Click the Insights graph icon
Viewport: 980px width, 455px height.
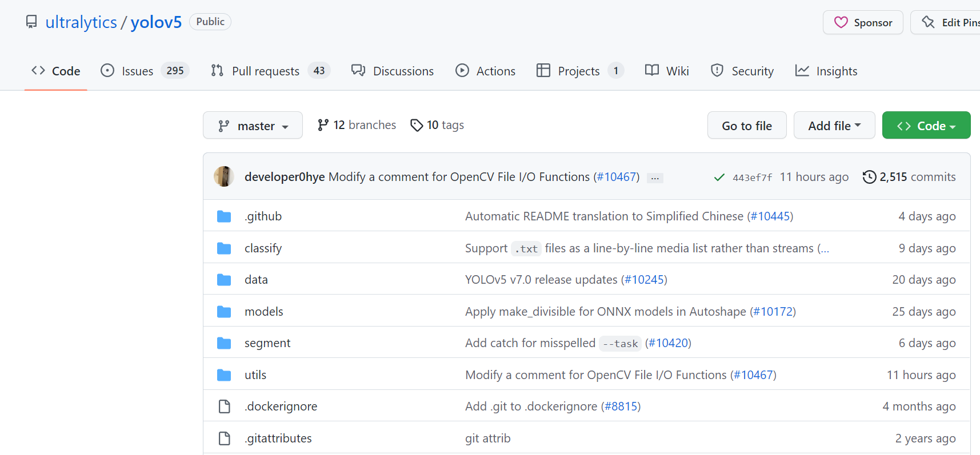802,70
